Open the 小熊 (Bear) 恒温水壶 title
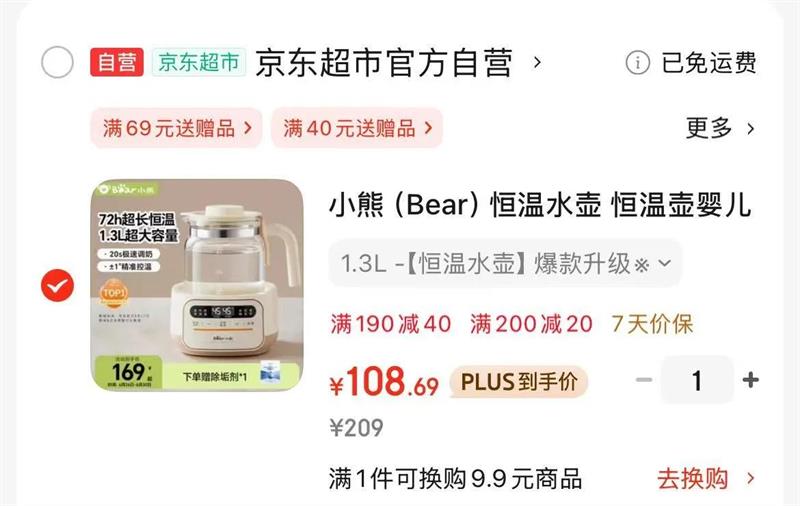Viewport: 800px width, 506px height. pyautogui.click(x=540, y=205)
